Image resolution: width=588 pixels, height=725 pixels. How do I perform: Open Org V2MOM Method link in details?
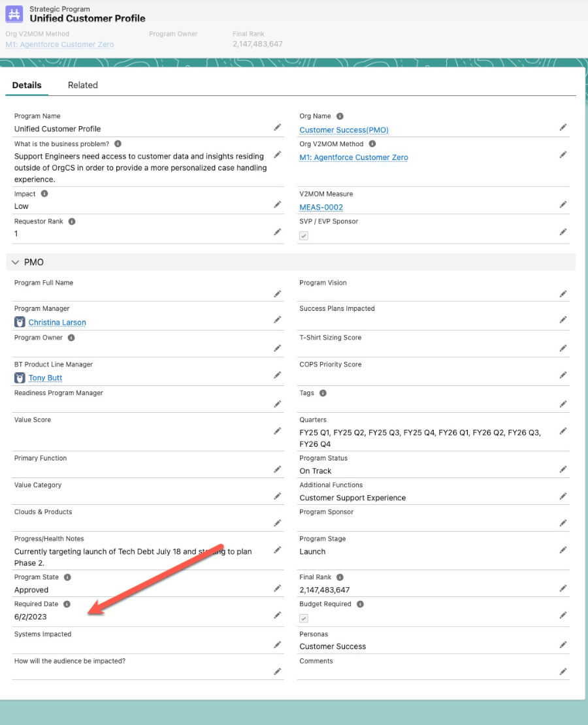353,157
